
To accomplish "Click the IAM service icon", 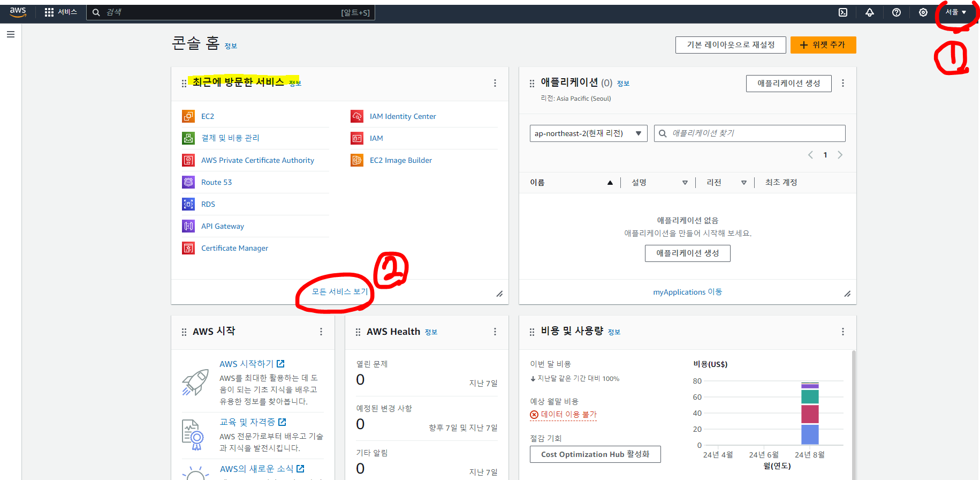I will [x=357, y=138].
